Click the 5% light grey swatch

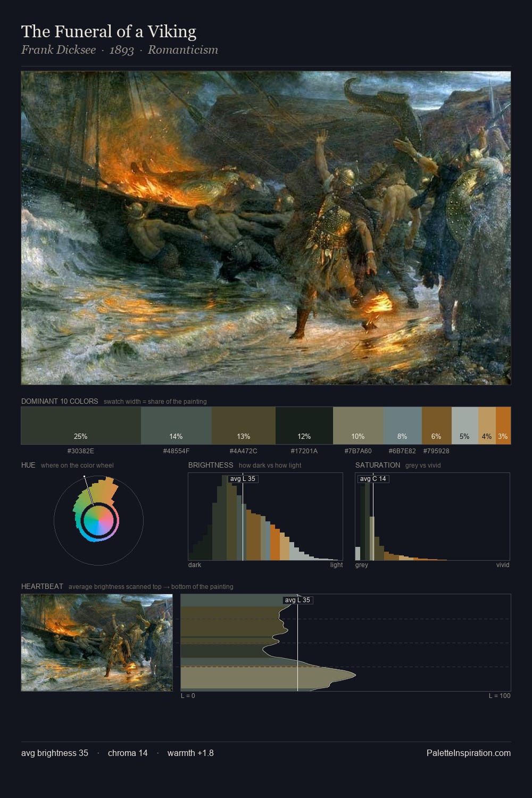(x=465, y=426)
